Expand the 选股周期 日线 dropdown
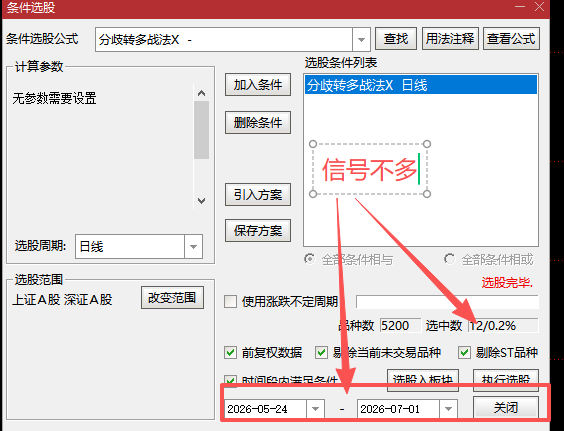 (x=194, y=247)
